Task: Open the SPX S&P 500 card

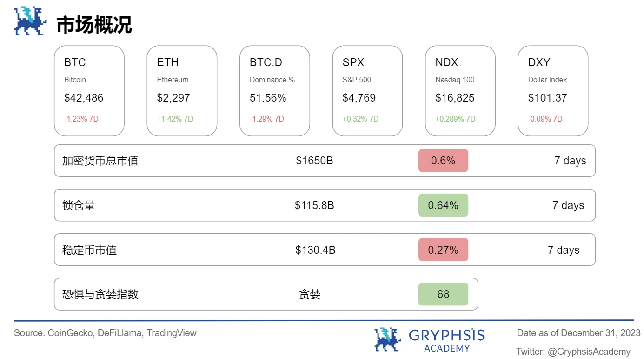Action: (x=367, y=91)
